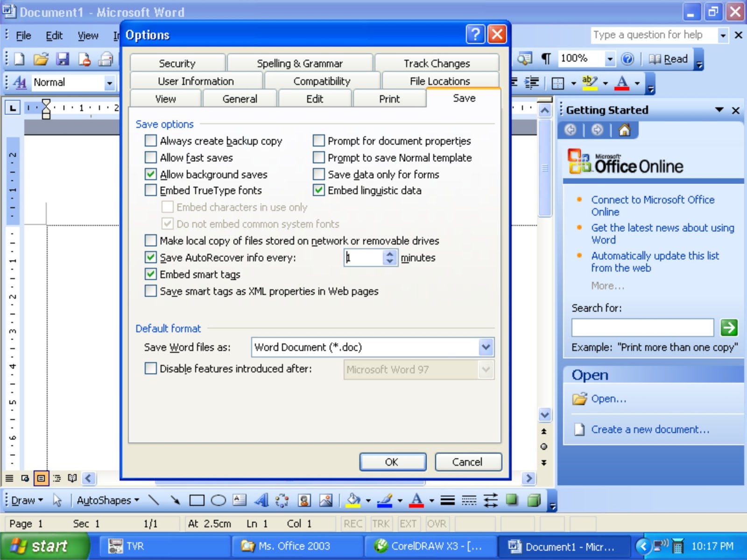Viewport: 747px width, 560px height.
Task: Click the AutoRecover minutes input field
Action: tap(364, 257)
